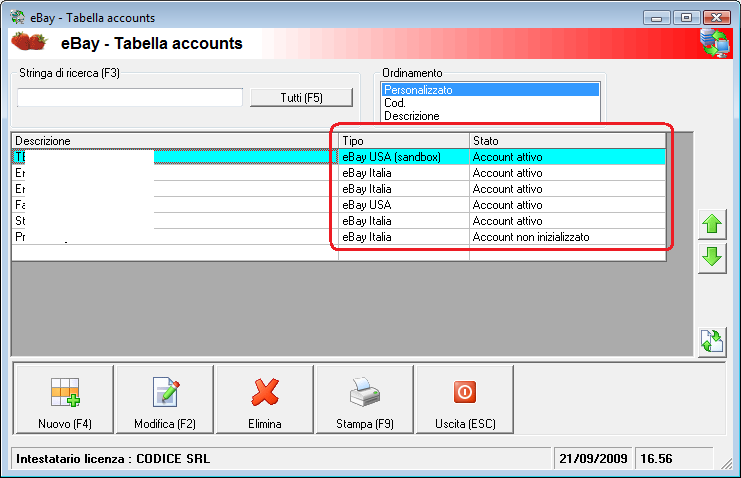This screenshot has width=741, height=478.
Task: Click Intestatario licenza : CODICE SRL status text
Action: 113,459
